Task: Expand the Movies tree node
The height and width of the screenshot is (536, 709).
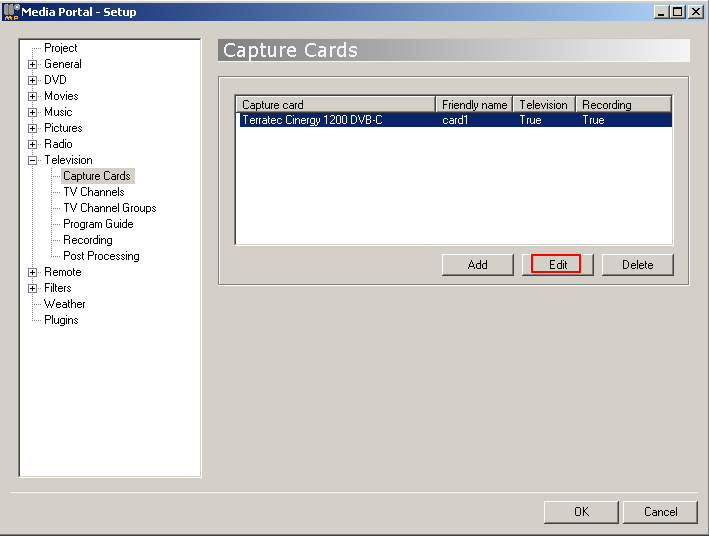Action: tap(32, 96)
